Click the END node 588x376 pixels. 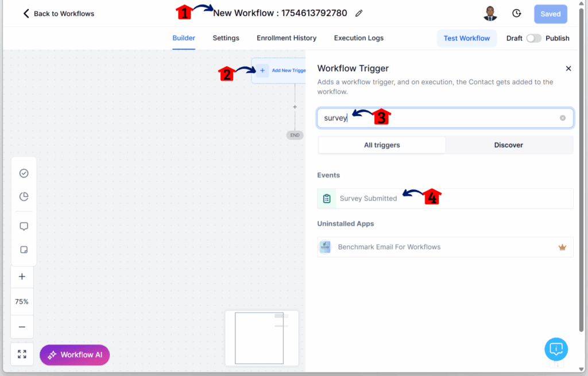(x=295, y=135)
